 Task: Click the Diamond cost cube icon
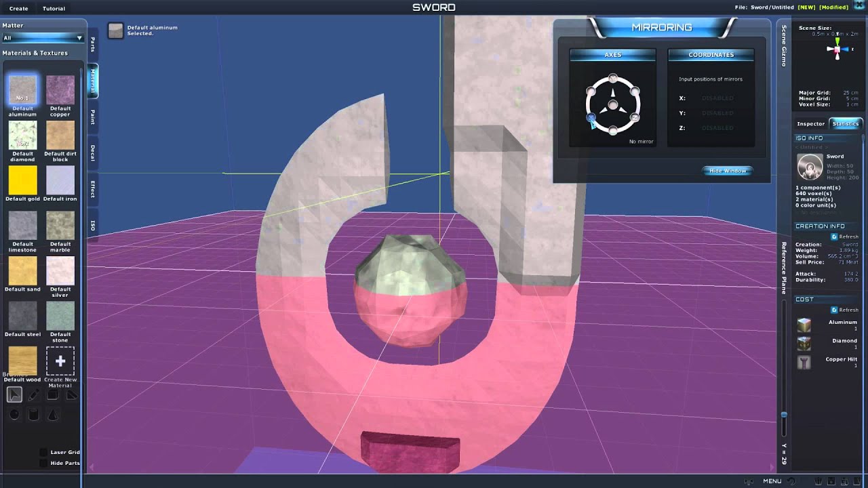804,344
